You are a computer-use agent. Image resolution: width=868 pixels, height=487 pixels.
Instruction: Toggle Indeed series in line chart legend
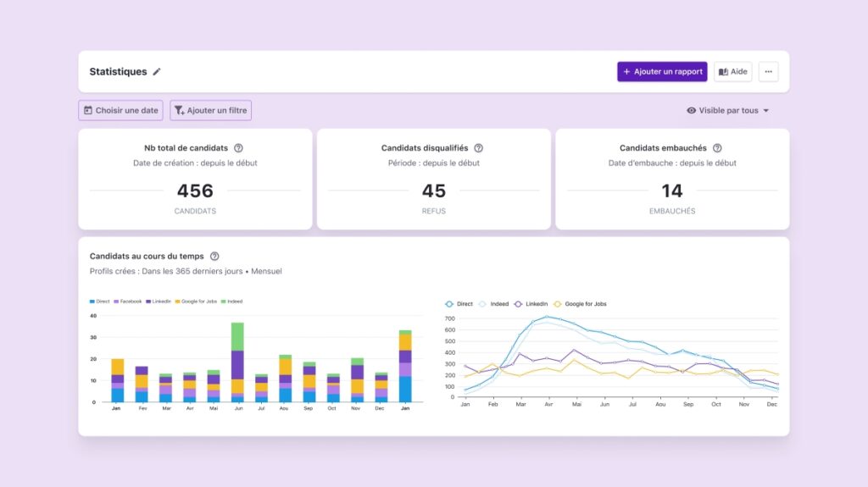pyautogui.click(x=495, y=304)
